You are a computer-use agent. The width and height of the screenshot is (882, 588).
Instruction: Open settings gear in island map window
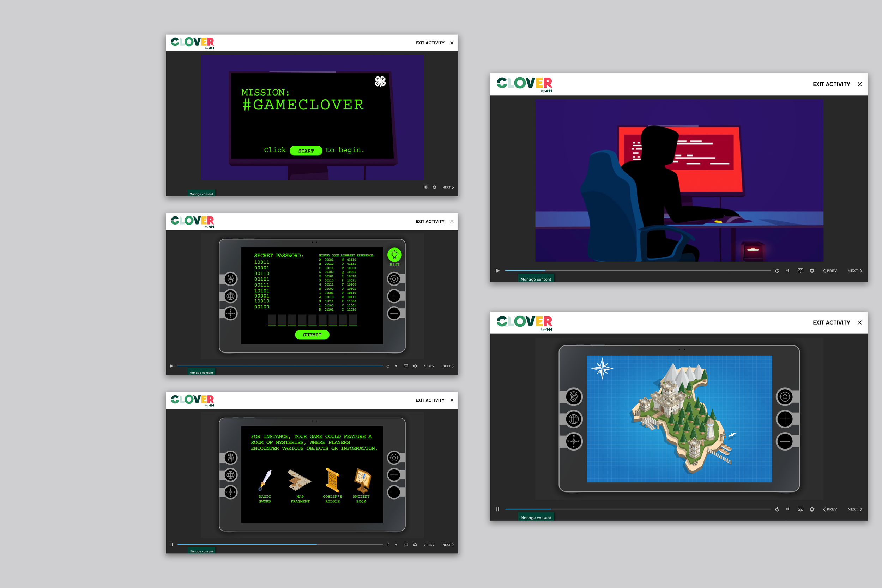coord(812,509)
